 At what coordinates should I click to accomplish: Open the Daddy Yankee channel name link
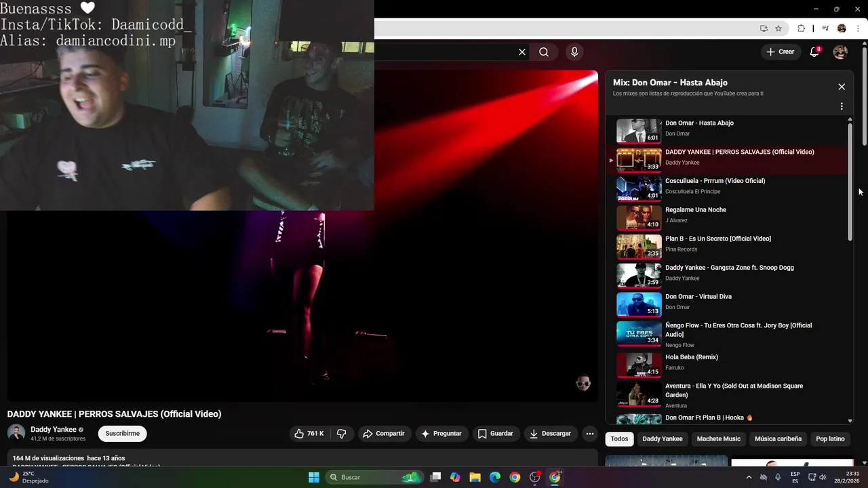54,430
